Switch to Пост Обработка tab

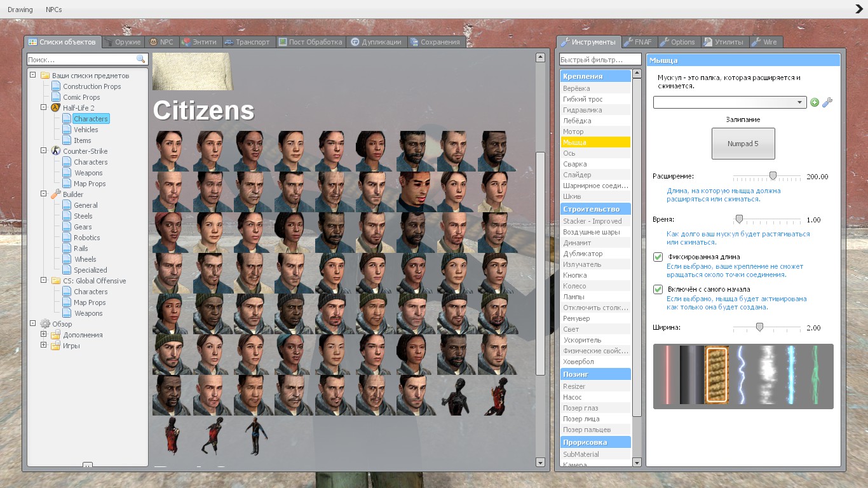pos(311,42)
